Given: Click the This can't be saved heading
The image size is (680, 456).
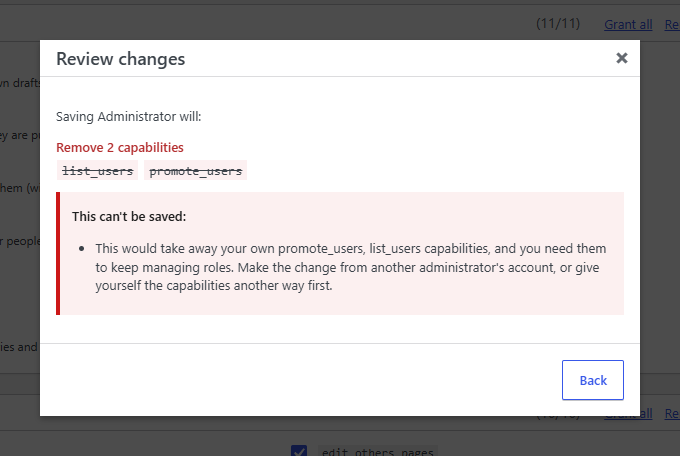Looking at the screenshot, I should (x=129, y=217).
